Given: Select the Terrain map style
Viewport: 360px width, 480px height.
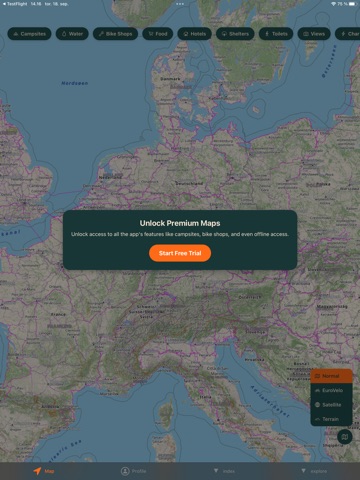Looking at the screenshot, I should 331,419.
